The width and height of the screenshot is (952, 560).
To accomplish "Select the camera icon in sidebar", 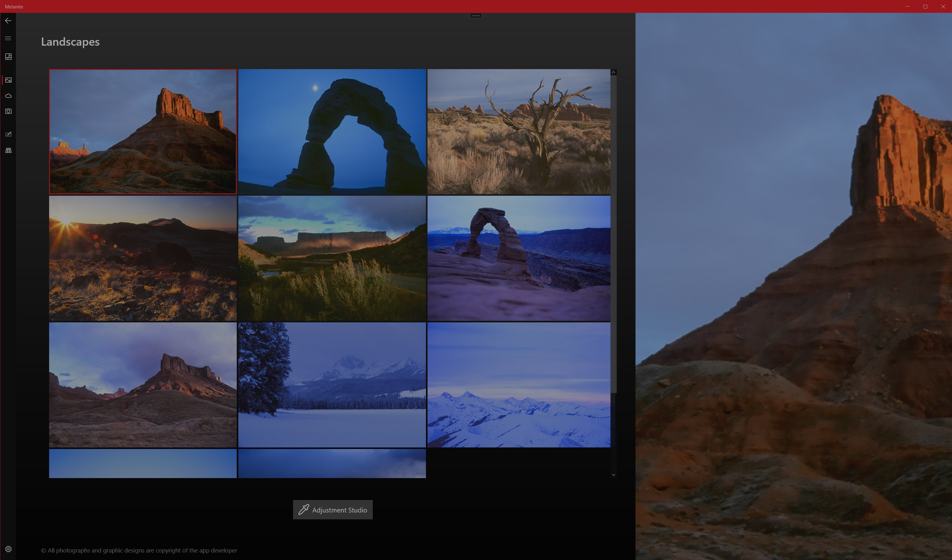I will click(8, 111).
